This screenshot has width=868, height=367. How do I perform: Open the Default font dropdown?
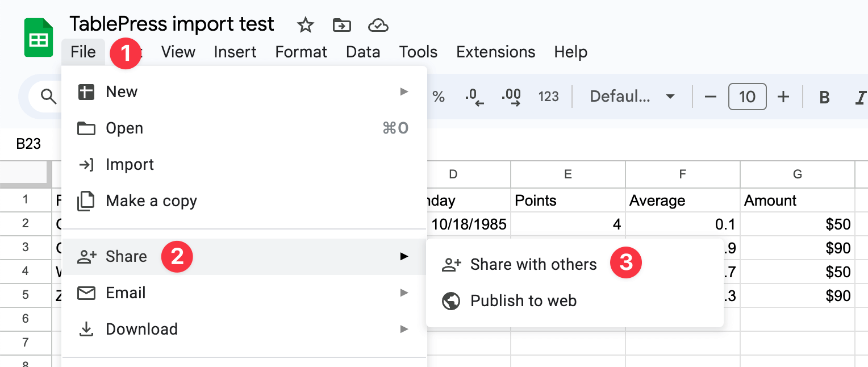632,97
